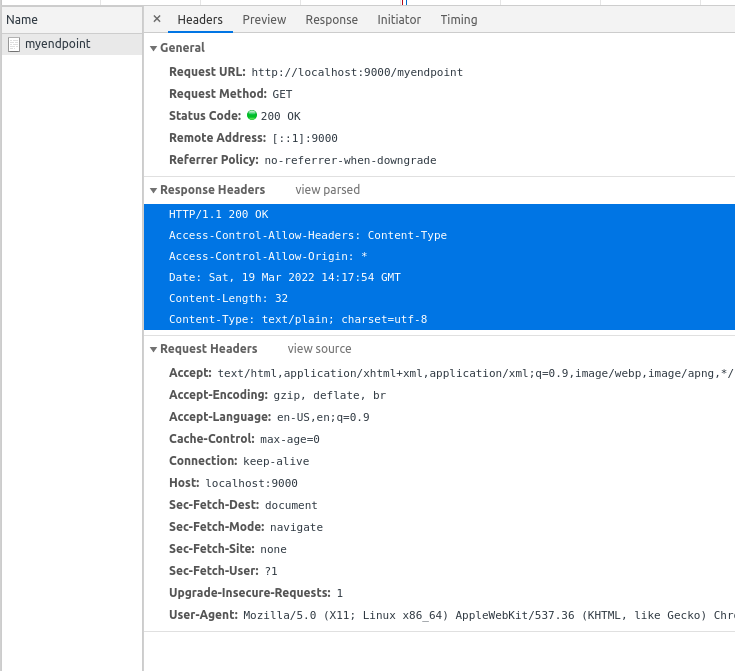735x671 pixels.
Task: Click the Accept-Language en-US value
Action: point(323,417)
